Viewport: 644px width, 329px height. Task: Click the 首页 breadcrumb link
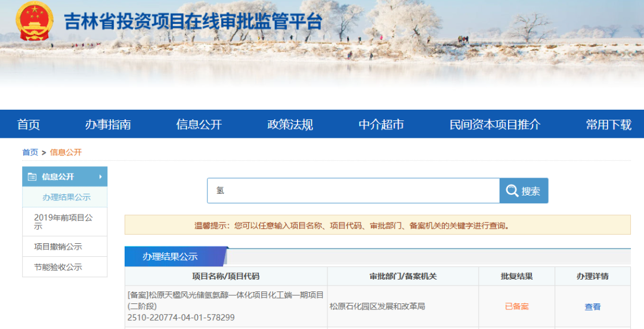pos(30,153)
